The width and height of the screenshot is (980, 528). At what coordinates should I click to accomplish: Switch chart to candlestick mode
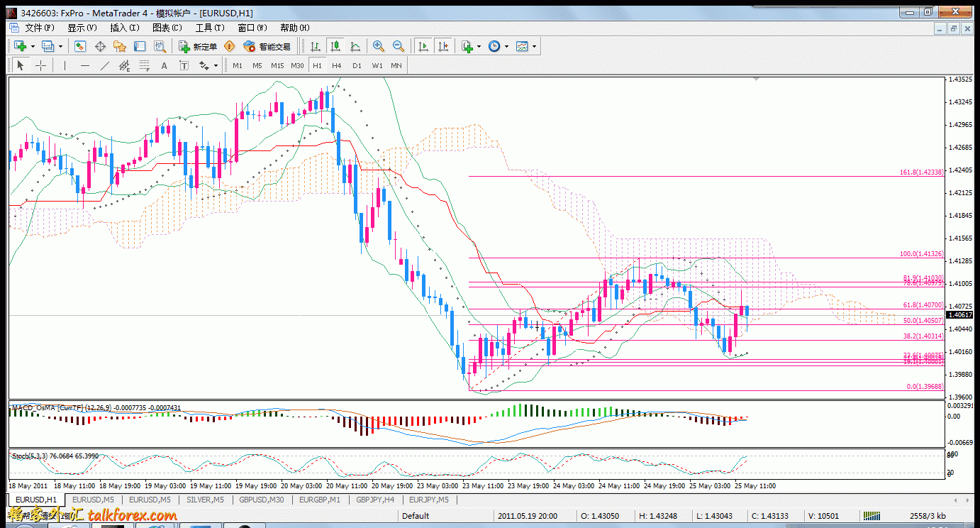[x=335, y=46]
